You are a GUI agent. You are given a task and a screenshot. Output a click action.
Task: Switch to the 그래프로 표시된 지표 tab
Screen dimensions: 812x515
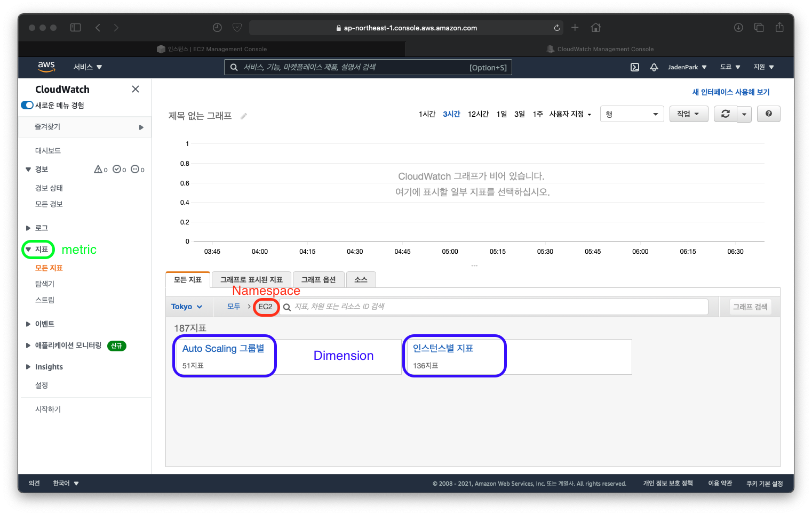[251, 280]
